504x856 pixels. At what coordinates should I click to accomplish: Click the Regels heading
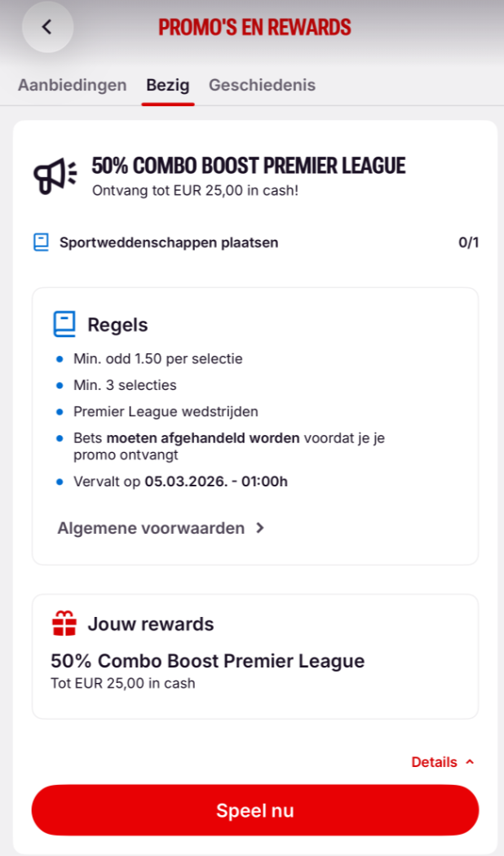118,325
